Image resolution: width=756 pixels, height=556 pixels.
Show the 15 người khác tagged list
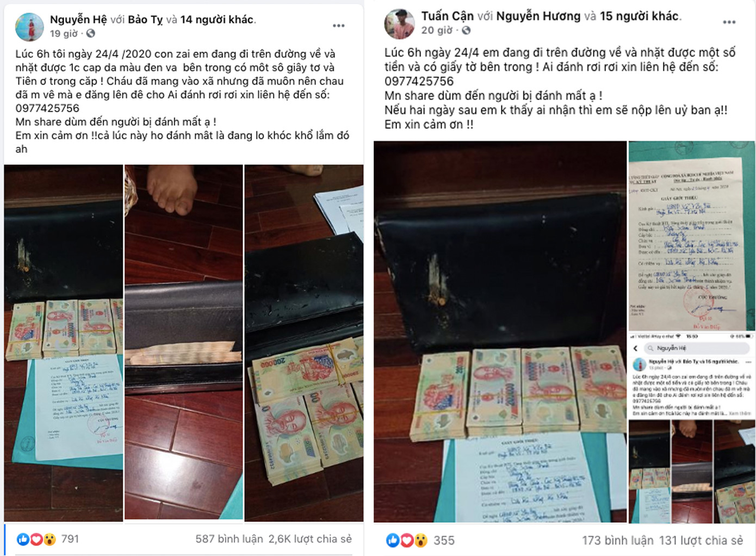(x=639, y=16)
